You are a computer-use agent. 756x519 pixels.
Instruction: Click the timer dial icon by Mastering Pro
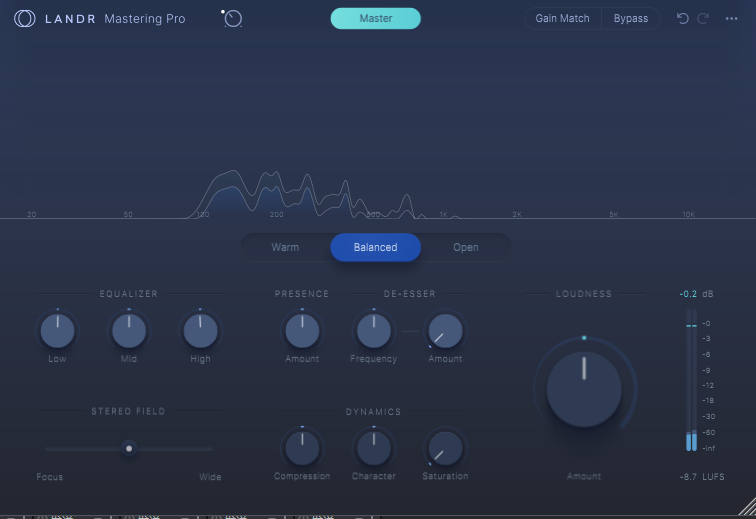click(x=232, y=18)
